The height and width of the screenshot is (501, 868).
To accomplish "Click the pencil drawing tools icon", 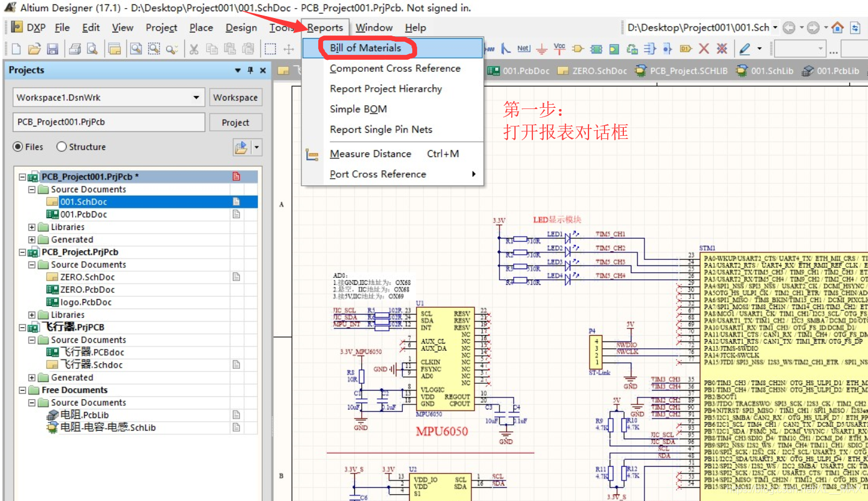I will point(744,49).
